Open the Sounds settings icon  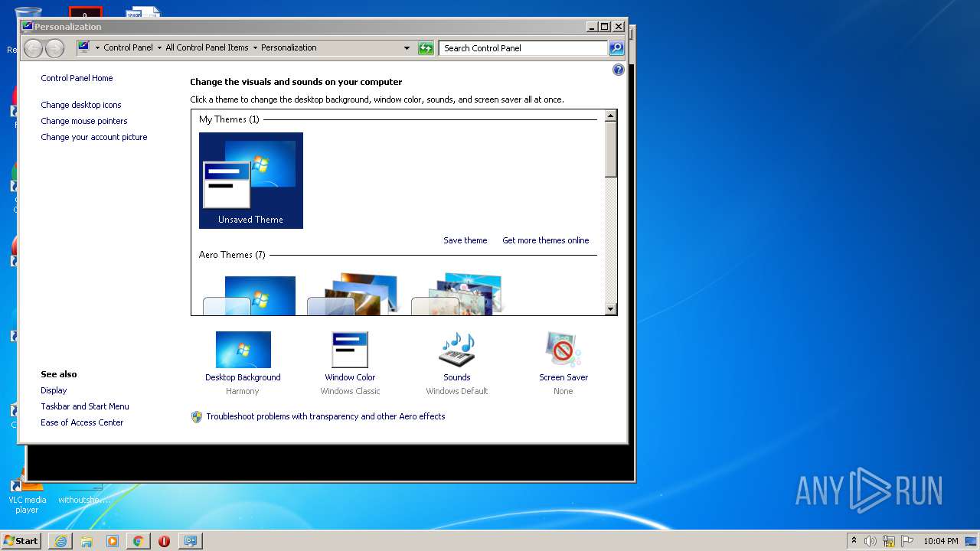457,350
